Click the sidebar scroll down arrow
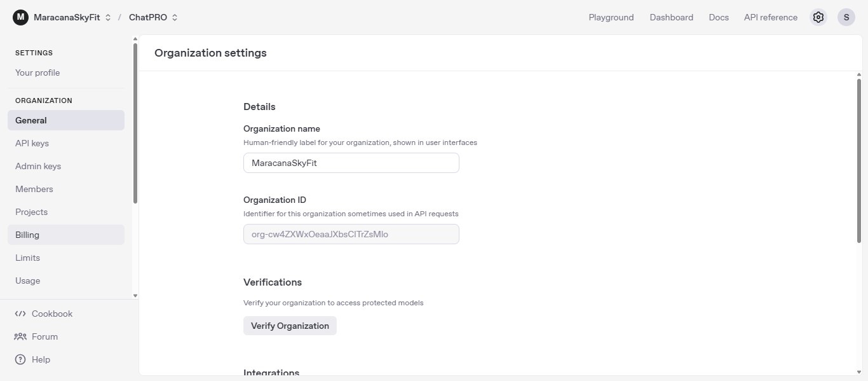 135,295
